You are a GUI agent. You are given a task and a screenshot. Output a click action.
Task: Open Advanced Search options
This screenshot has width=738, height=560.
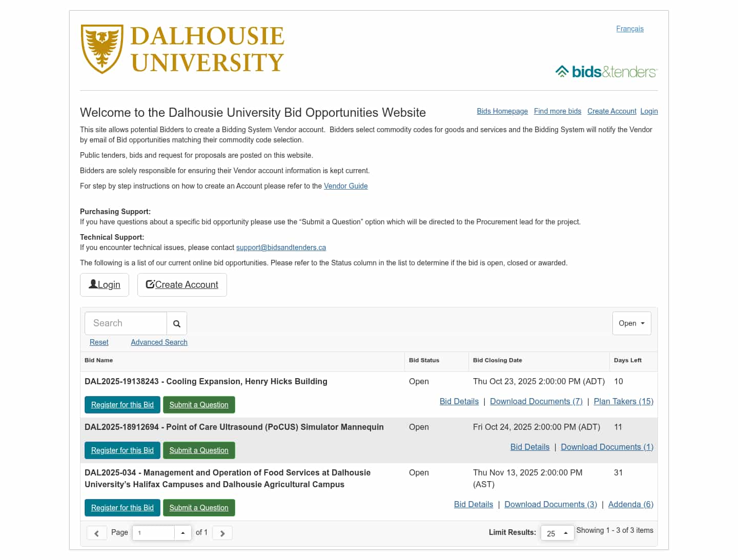tap(159, 342)
